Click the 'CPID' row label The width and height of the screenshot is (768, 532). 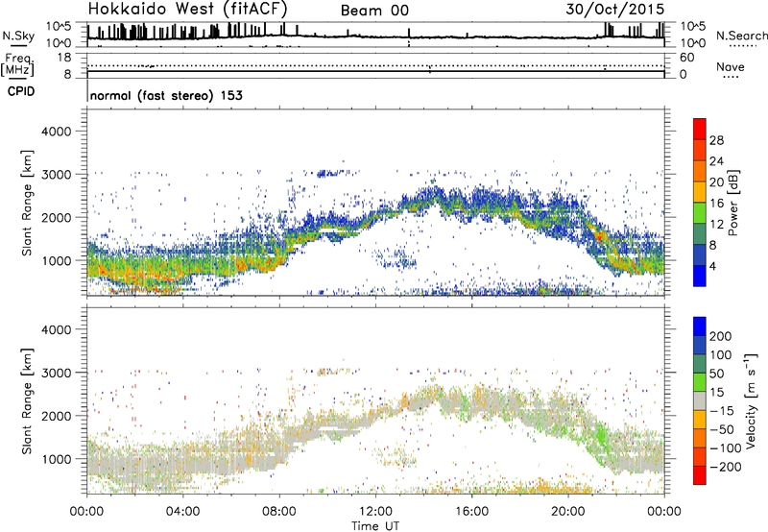click(x=21, y=91)
